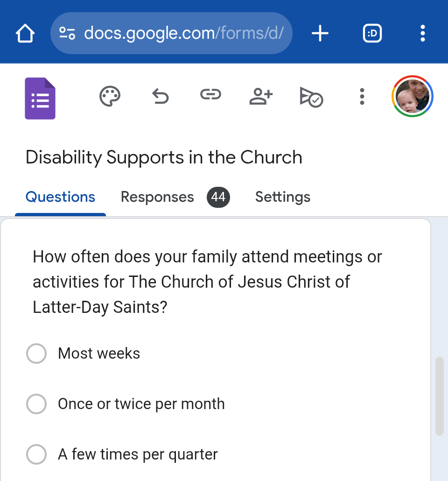The width and height of the screenshot is (448, 481).
Task: Open the tab switcher
Action: pos(372,34)
